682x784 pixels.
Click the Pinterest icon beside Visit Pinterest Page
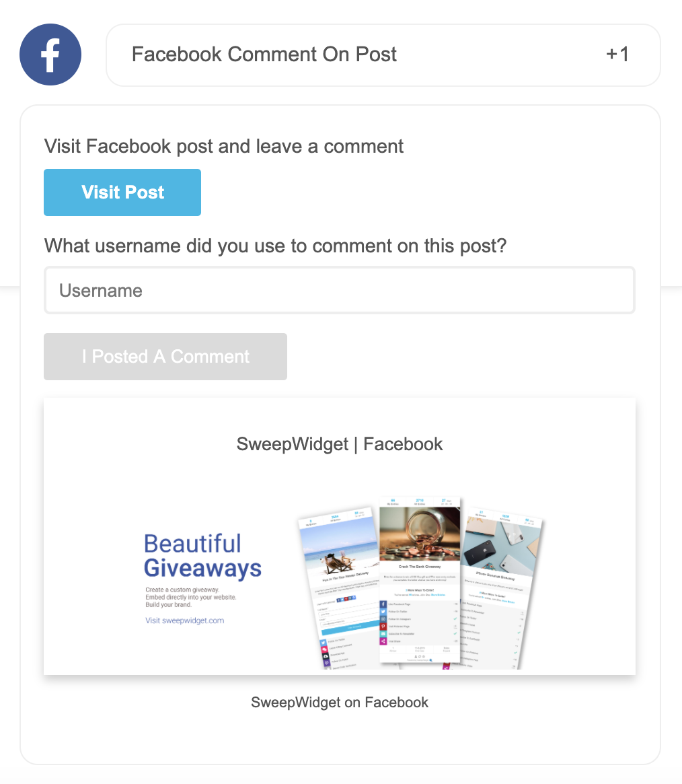(383, 627)
